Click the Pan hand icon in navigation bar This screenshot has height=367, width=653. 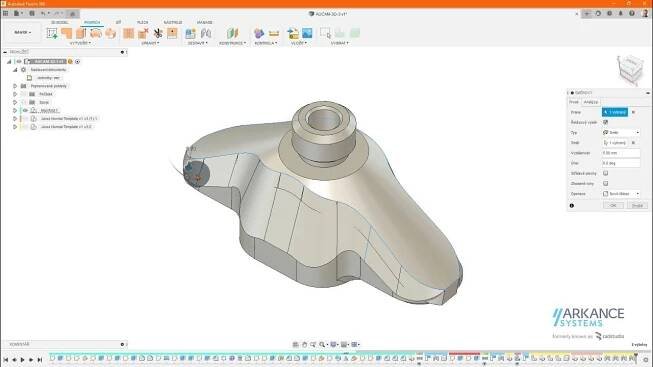click(x=304, y=345)
